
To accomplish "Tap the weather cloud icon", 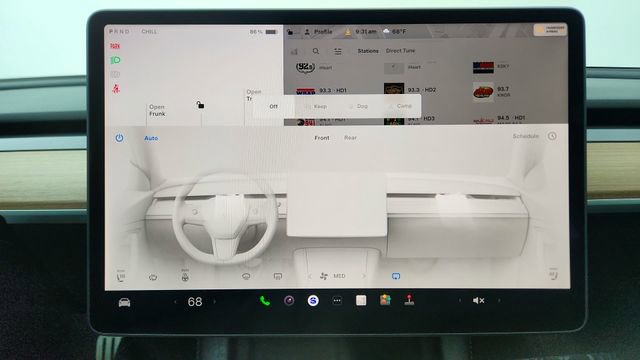I will click(386, 31).
